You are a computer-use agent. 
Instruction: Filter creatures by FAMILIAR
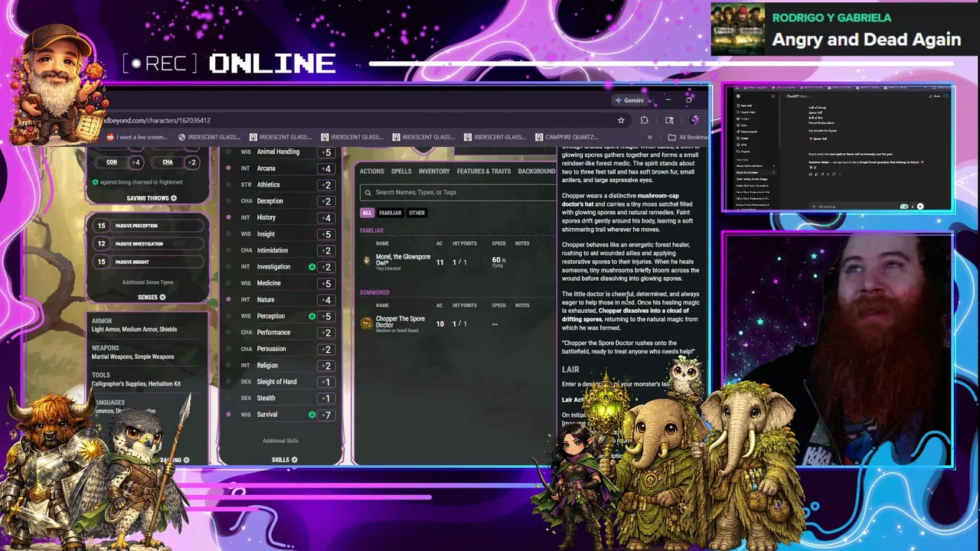(390, 213)
